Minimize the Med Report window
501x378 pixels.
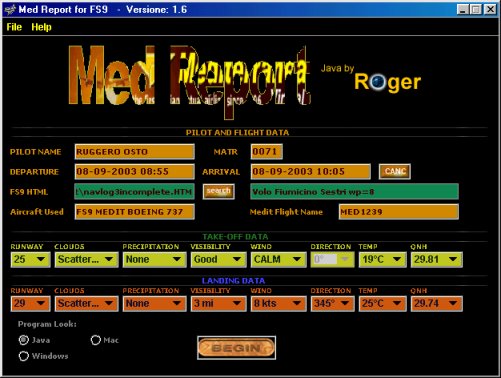pyautogui.click(x=462, y=9)
